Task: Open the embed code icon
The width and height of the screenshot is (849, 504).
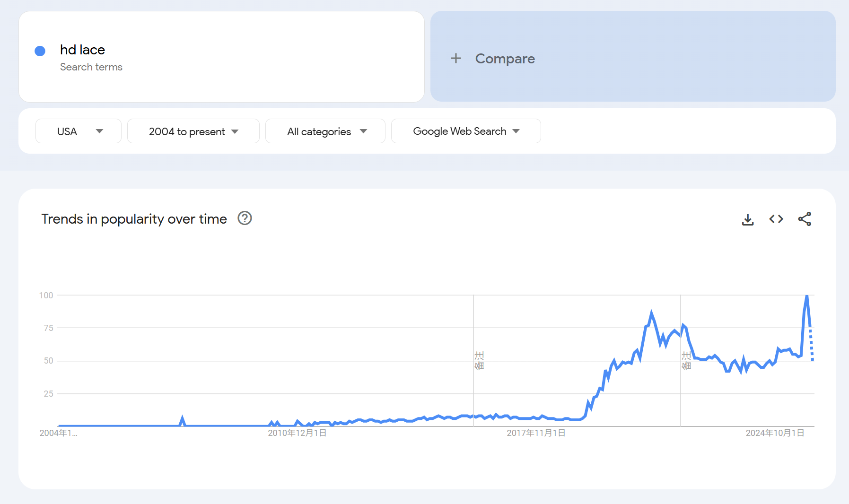Action: [776, 219]
